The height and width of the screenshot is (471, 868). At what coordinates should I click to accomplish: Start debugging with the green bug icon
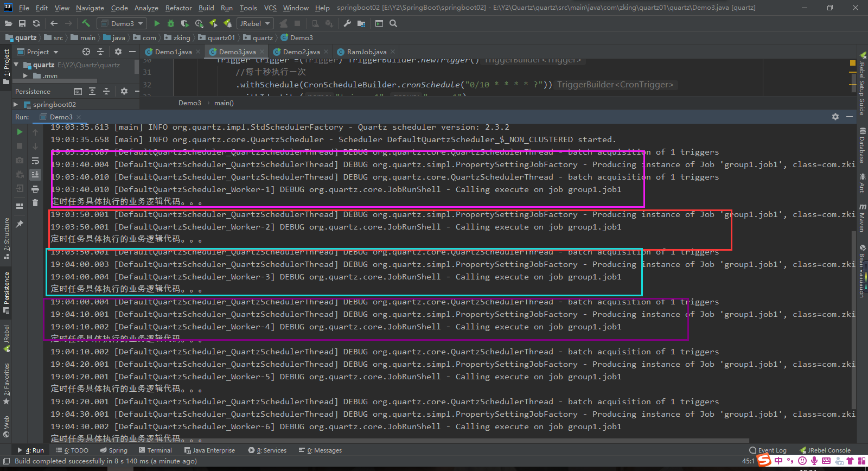pyautogui.click(x=171, y=23)
